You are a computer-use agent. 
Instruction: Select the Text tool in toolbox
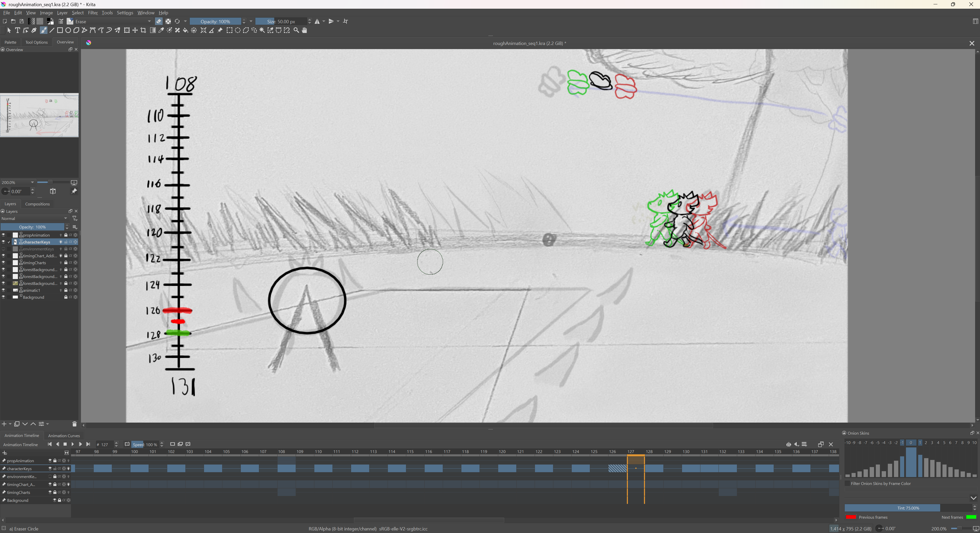(x=18, y=30)
